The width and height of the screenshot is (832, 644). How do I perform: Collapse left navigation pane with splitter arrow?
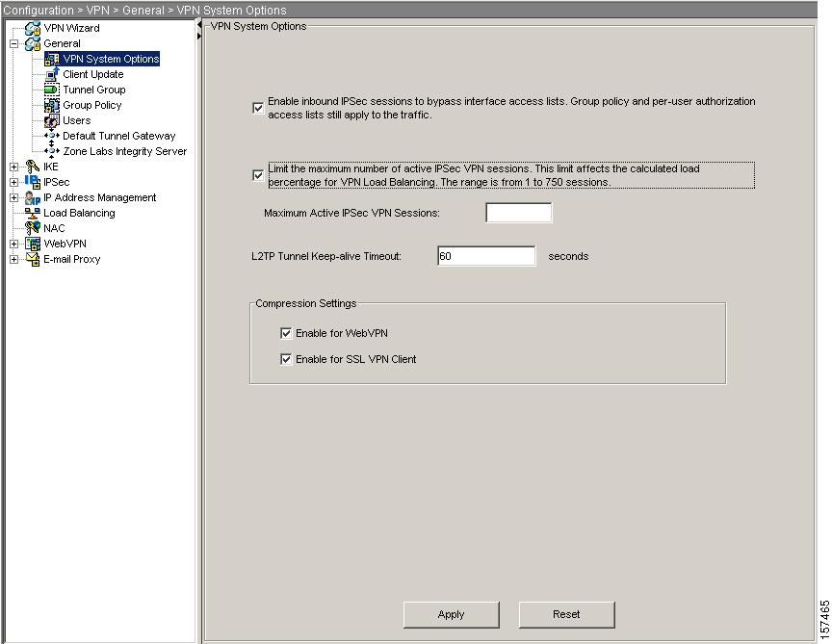[x=199, y=25]
